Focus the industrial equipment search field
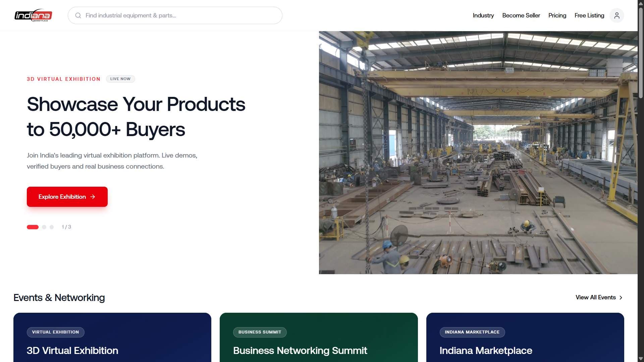 click(x=175, y=15)
